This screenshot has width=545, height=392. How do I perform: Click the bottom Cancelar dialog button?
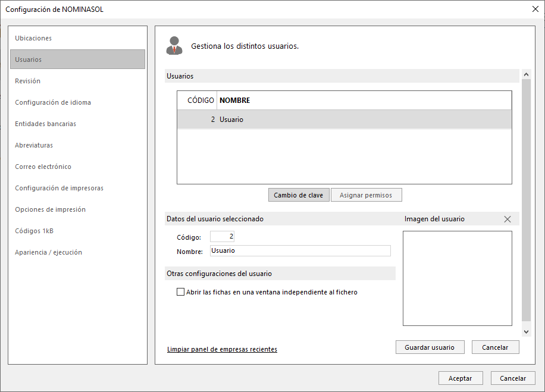[x=513, y=378]
